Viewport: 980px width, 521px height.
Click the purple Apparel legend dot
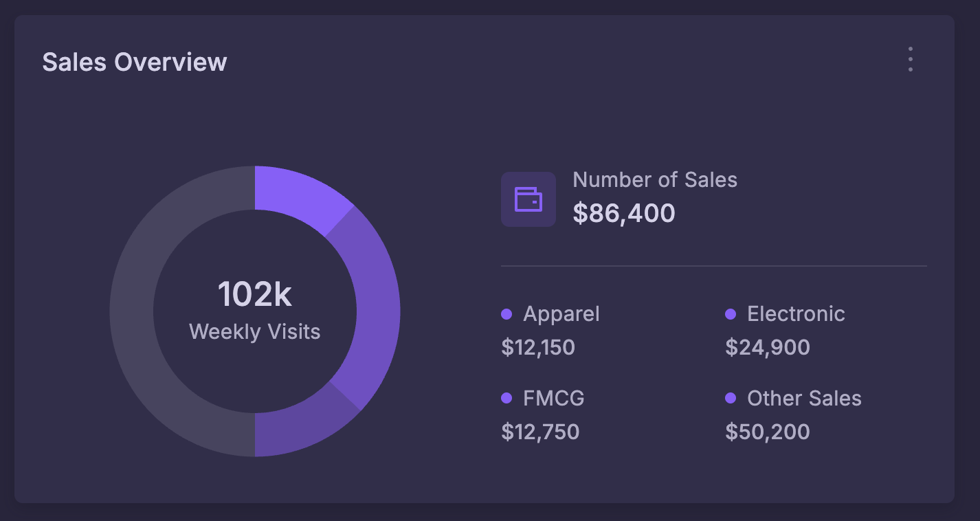coord(507,314)
